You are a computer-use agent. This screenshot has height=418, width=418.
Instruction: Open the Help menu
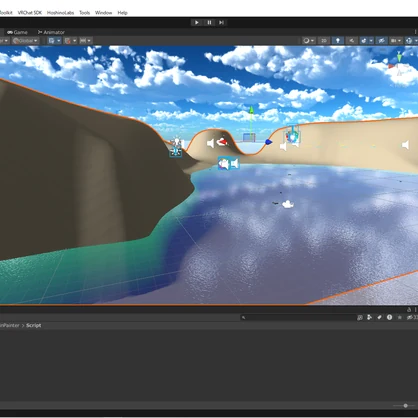[x=122, y=13]
